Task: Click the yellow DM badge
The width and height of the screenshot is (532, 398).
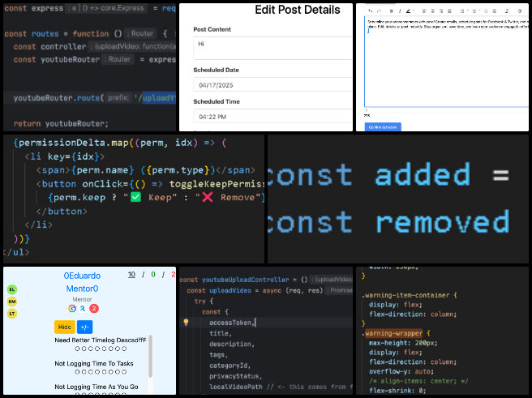Action: click(x=12, y=302)
